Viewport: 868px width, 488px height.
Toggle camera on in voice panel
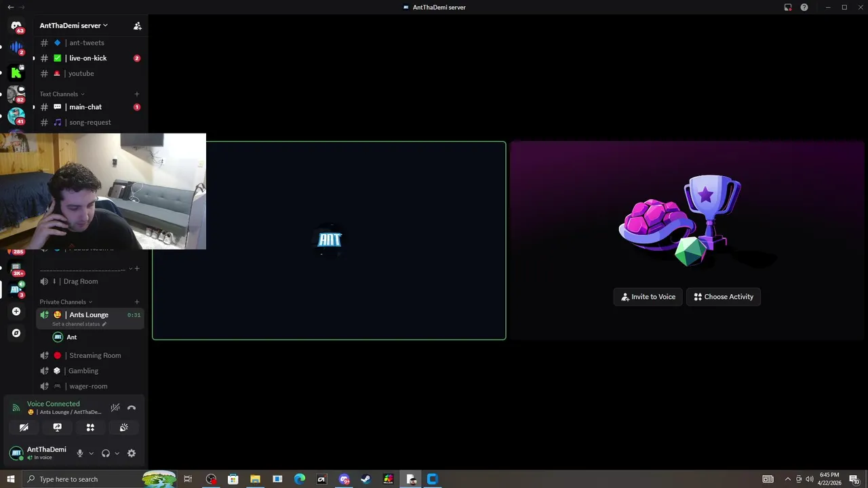(x=24, y=428)
